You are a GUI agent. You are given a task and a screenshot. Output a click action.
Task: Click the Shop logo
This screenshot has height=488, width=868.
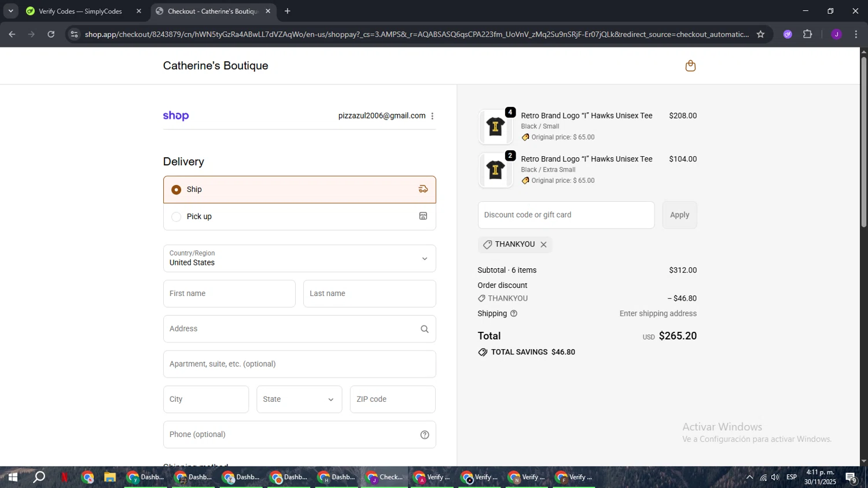(x=176, y=116)
